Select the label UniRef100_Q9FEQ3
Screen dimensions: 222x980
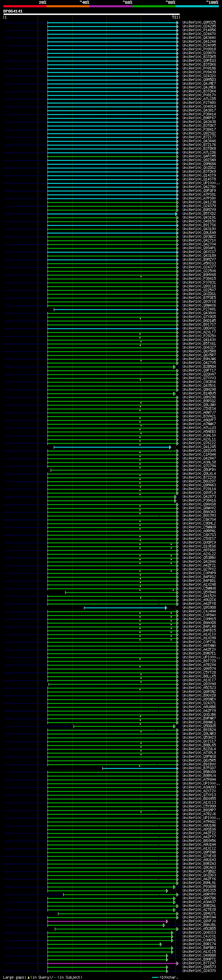pyautogui.click(x=199, y=60)
